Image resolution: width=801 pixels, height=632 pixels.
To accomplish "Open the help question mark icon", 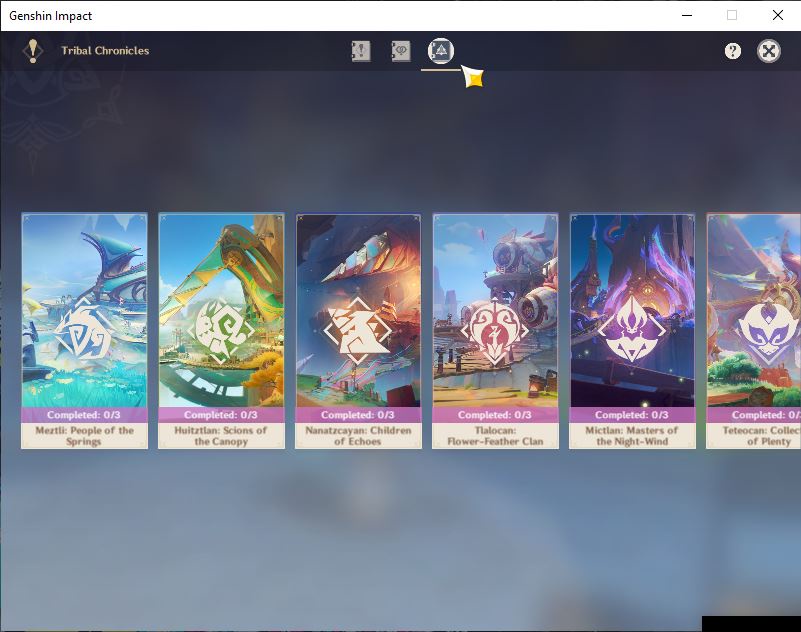I will pos(733,51).
